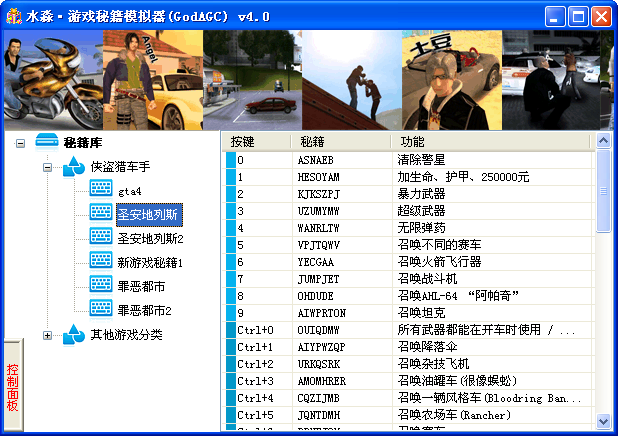Click the 土豆 grey-haired character image
This screenshot has width=618, height=436.
coord(452,80)
